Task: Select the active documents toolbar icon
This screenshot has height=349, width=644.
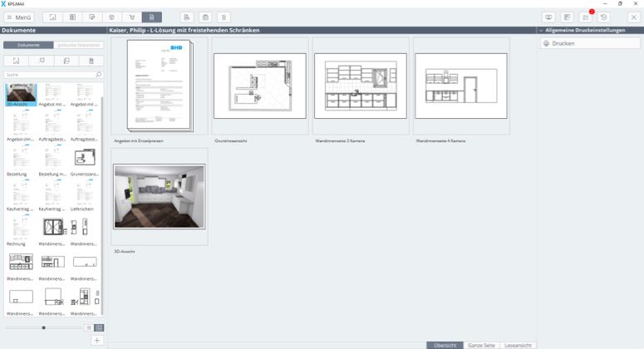Action: tap(152, 17)
